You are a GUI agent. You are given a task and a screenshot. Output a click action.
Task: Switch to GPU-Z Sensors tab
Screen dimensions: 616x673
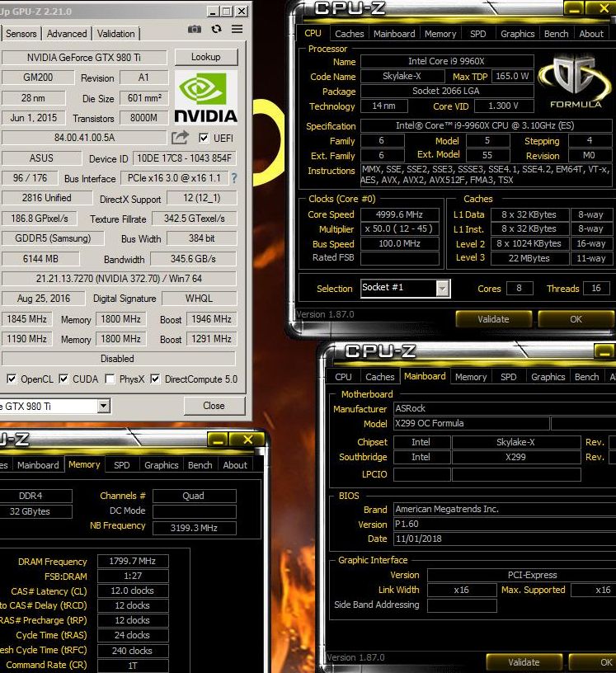point(21,34)
